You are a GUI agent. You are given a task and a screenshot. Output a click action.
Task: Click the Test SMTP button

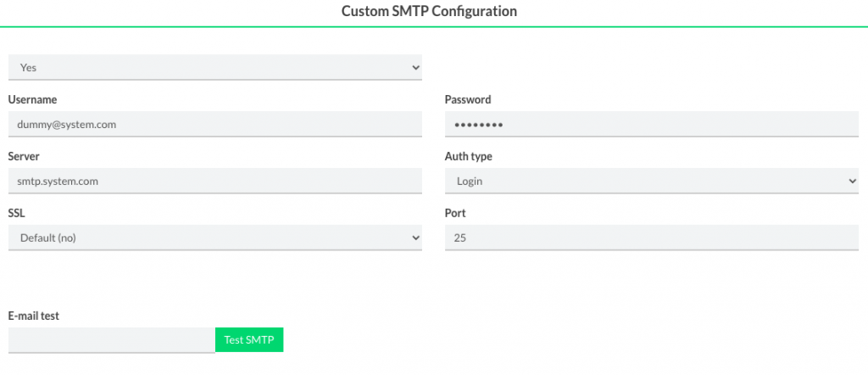point(249,340)
